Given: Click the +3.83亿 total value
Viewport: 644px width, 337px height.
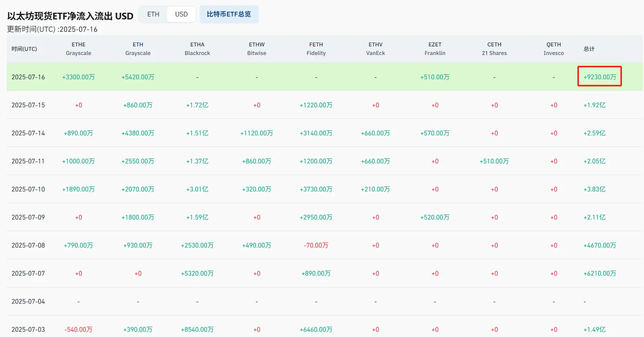Looking at the screenshot, I should click(x=595, y=189).
